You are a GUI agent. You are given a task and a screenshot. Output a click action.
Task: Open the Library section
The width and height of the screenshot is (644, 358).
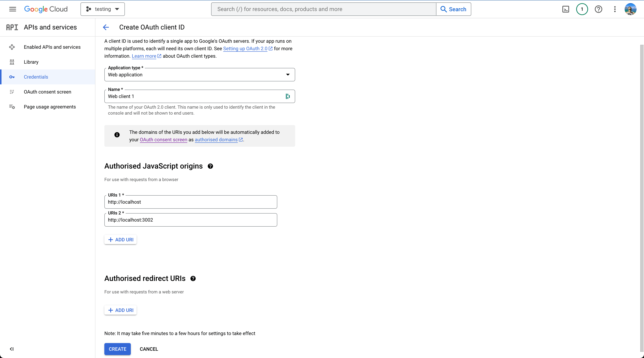click(31, 62)
